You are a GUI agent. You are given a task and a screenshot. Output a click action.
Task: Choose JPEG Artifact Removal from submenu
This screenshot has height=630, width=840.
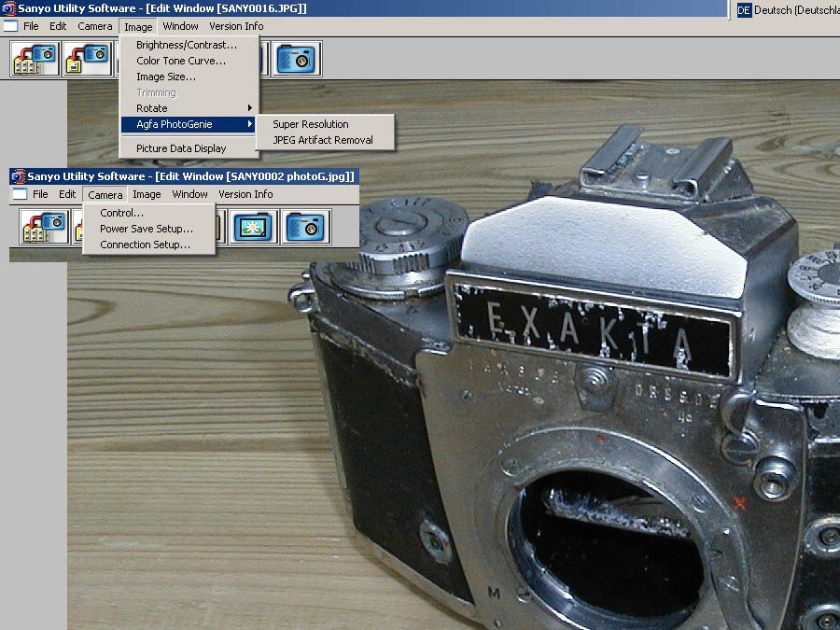click(325, 140)
